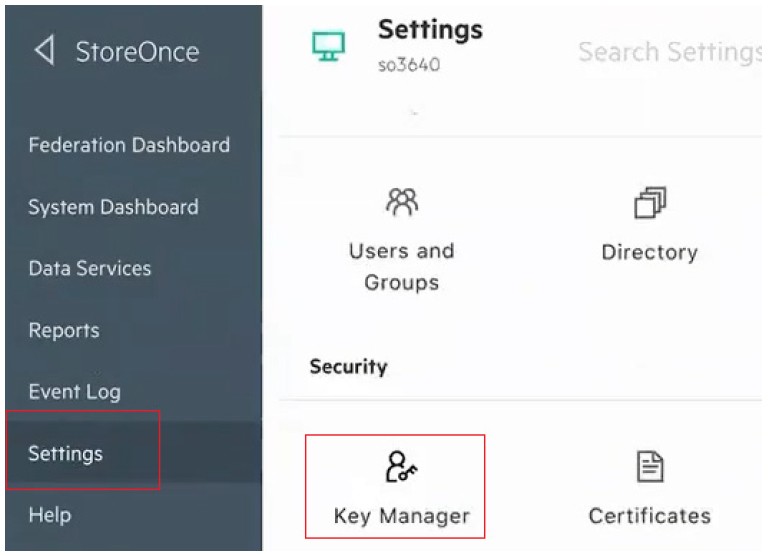
Task: Open Reports from the sidebar
Action: 64,330
